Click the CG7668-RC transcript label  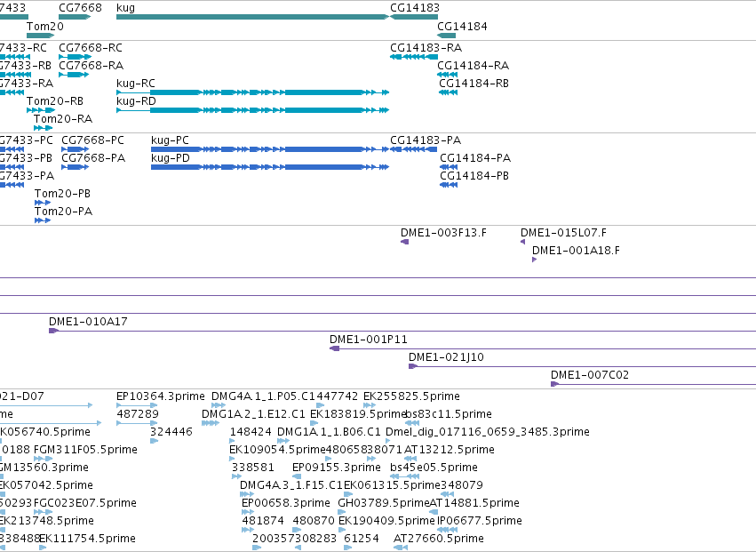[x=91, y=48]
